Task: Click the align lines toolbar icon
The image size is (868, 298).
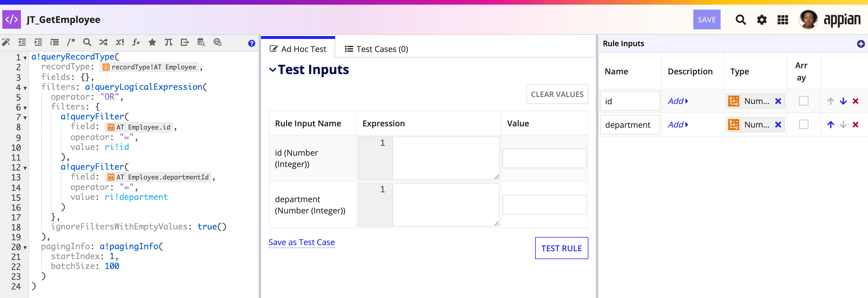Action: [x=54, y=42]
